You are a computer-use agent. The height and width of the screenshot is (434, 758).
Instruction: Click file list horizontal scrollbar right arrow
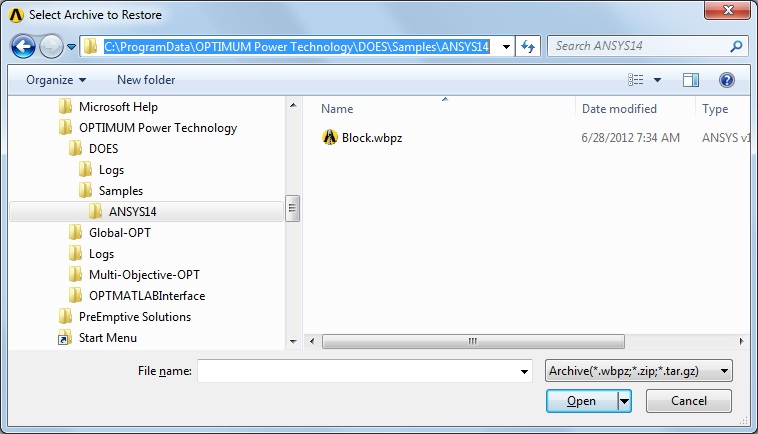(x=742, y=341)
